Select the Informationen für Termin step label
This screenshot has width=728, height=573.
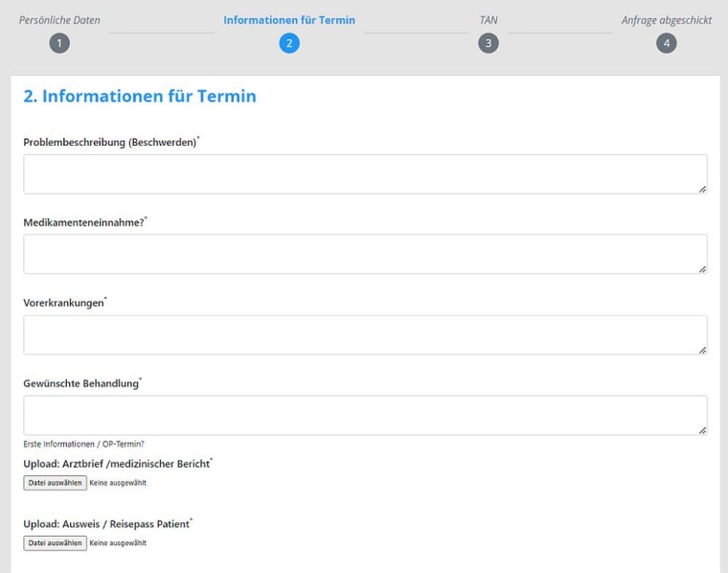pyautogui.click(x=289, y=20)
